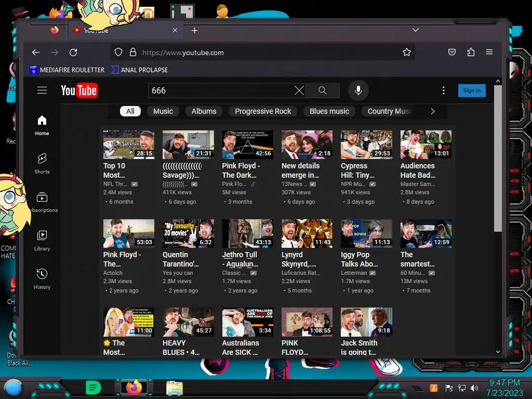Bookmark this page with the star icon
This screenshot has width=532, height=399.
(406, 52)
